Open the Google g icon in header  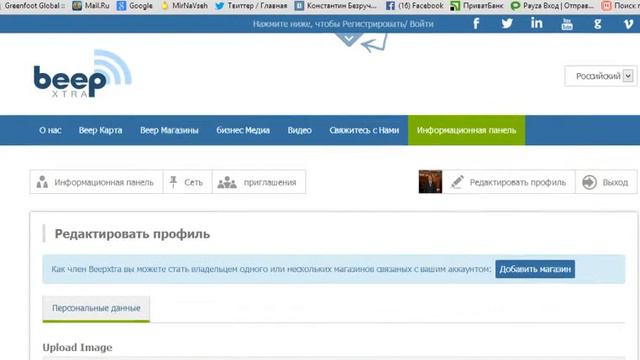tap(598, 24)
